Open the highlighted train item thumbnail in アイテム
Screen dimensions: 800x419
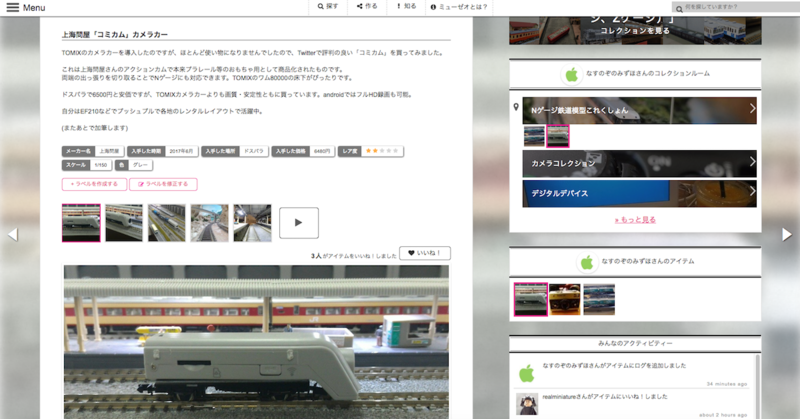point(531,299)
